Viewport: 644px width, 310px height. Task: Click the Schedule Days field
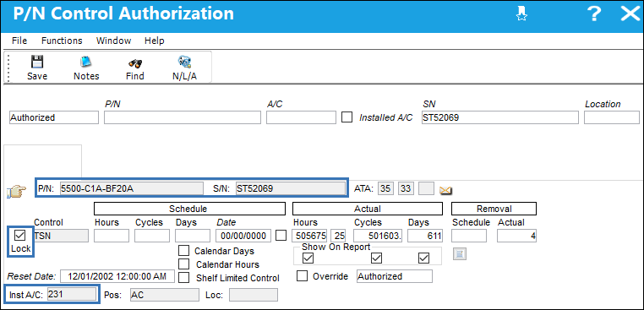point(193,236)
